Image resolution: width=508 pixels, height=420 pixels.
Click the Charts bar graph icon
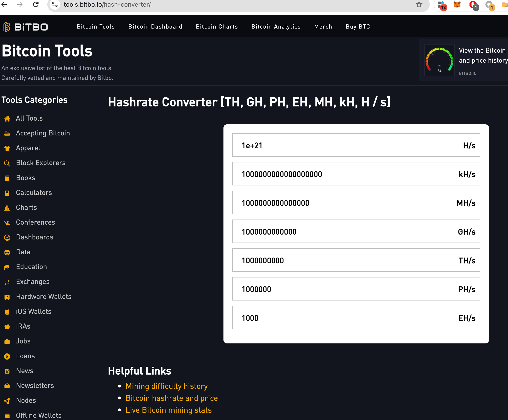click(7, 208)
